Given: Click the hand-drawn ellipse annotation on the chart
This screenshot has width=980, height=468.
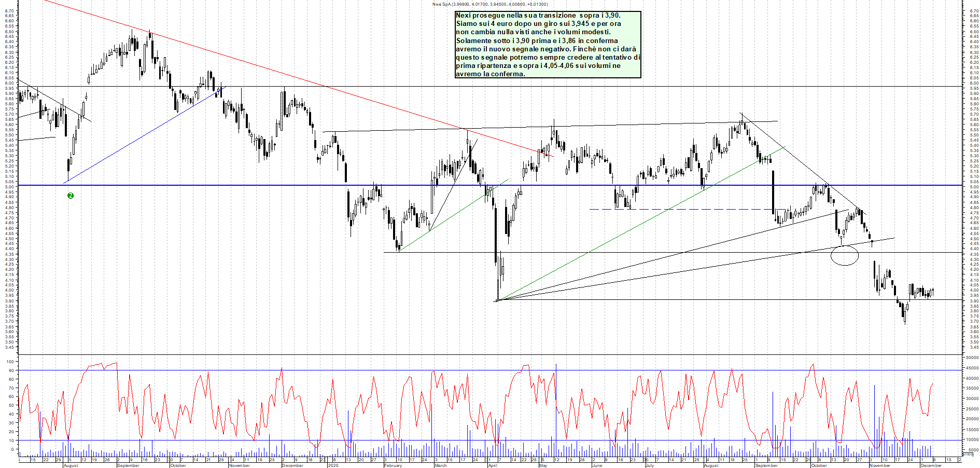Looking at the screenshot, I should [845, 255].
